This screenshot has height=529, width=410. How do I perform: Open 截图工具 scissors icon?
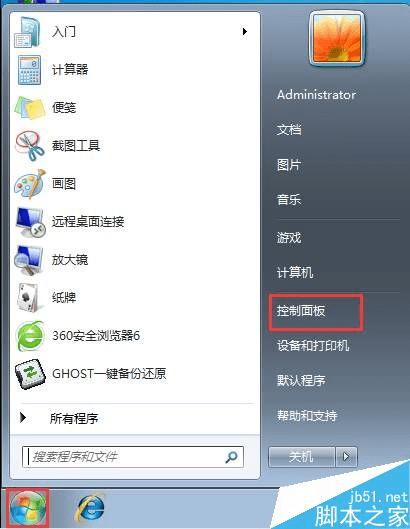pos(29,146)
